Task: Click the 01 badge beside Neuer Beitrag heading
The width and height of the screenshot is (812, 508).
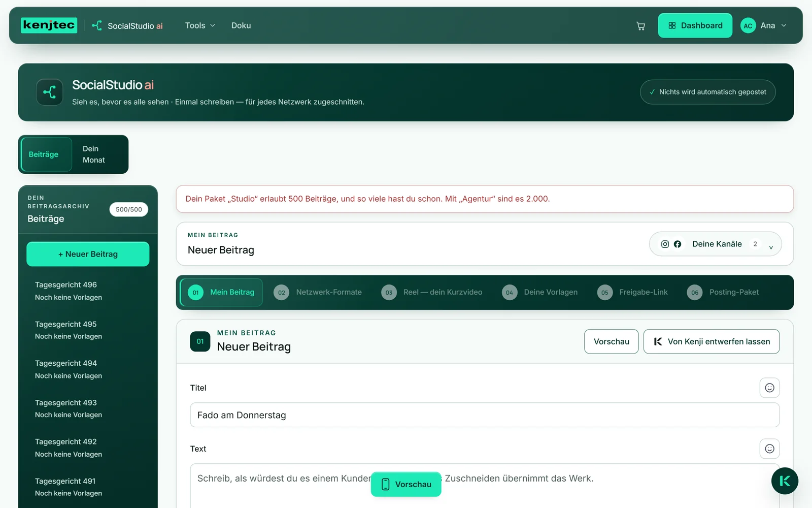Action: (x=200, y=341)
